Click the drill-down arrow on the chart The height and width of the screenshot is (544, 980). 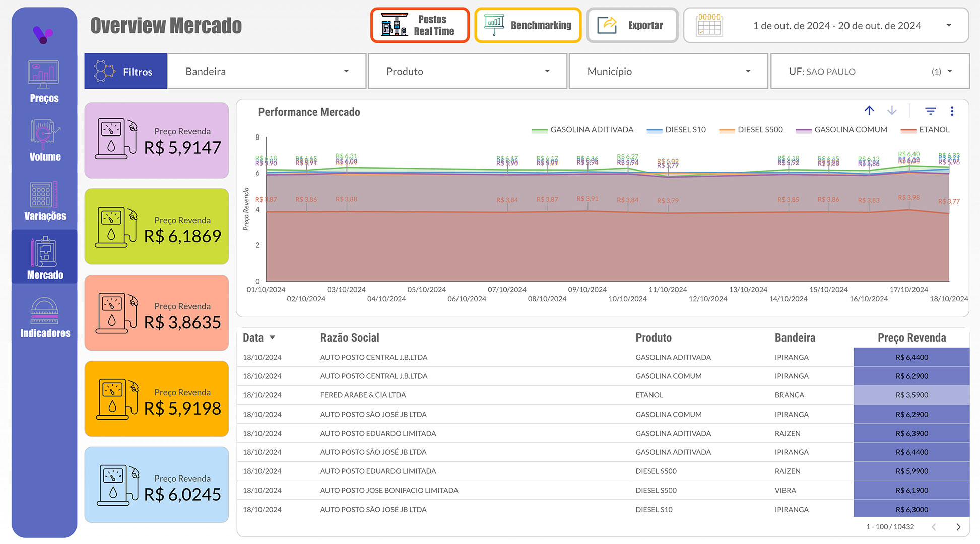(x=892, y=110)
